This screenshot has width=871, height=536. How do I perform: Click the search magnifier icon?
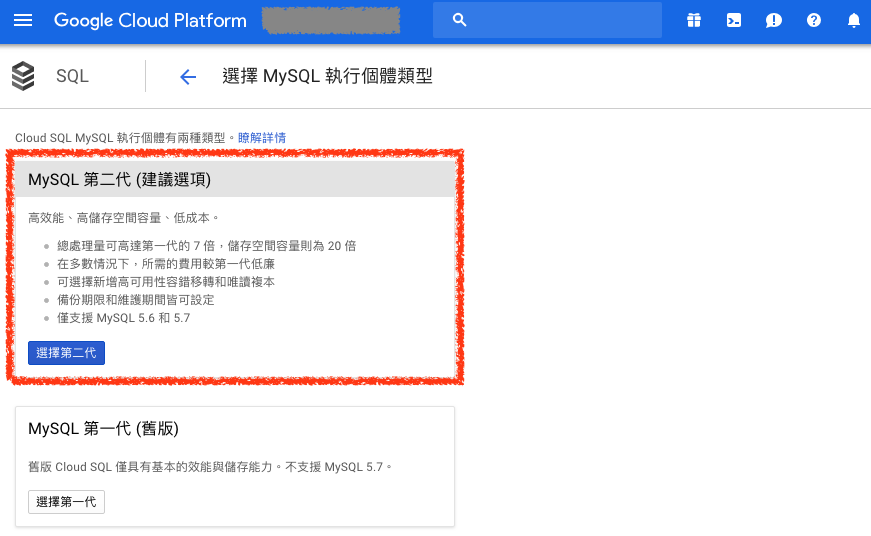[460, 20]
